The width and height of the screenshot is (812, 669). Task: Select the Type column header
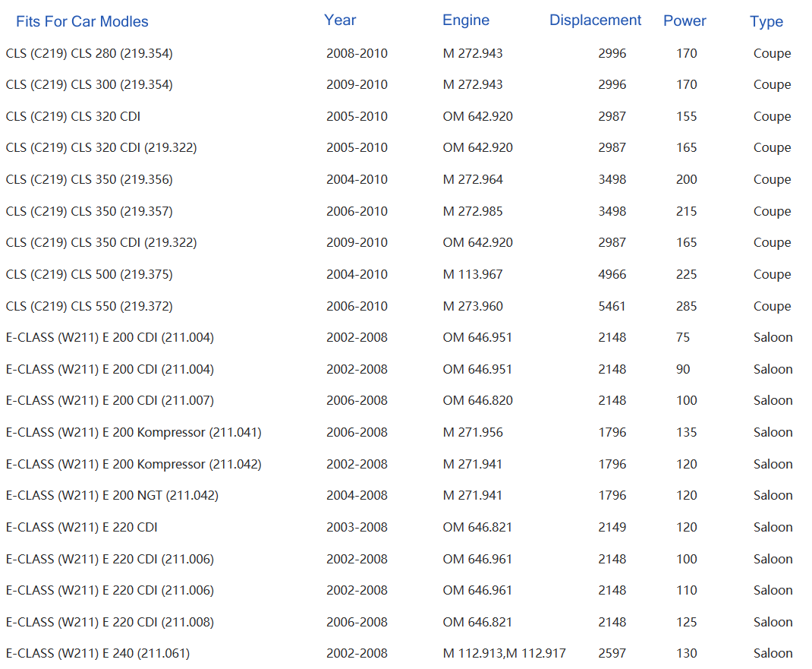(766, 22)
